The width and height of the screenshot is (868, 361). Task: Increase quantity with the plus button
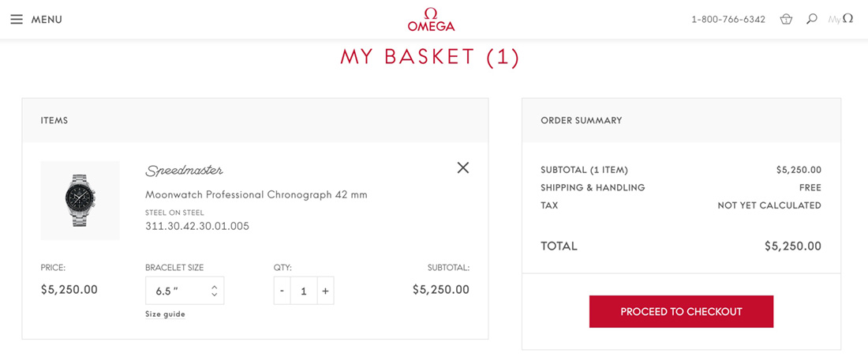325,291
